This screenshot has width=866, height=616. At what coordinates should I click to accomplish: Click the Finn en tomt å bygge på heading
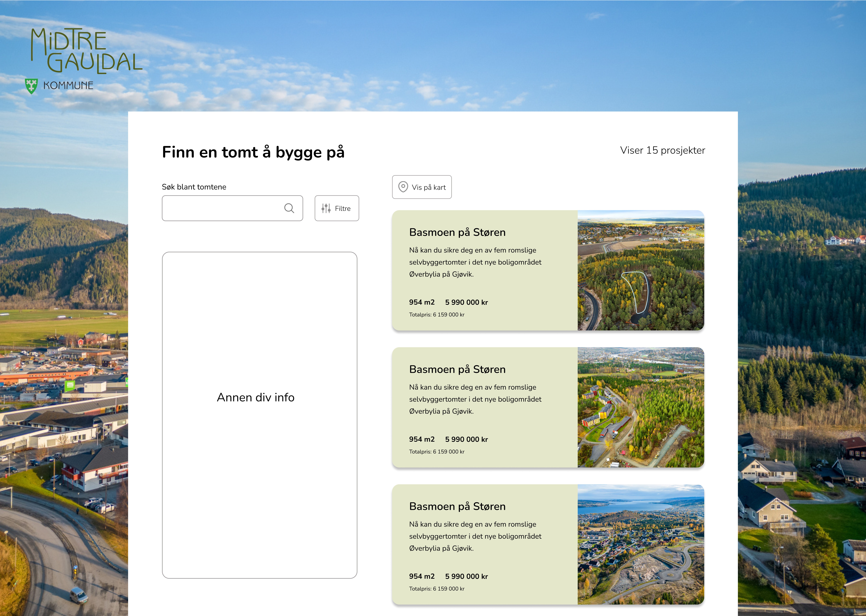pyautogui.click(x=253, y=152)
